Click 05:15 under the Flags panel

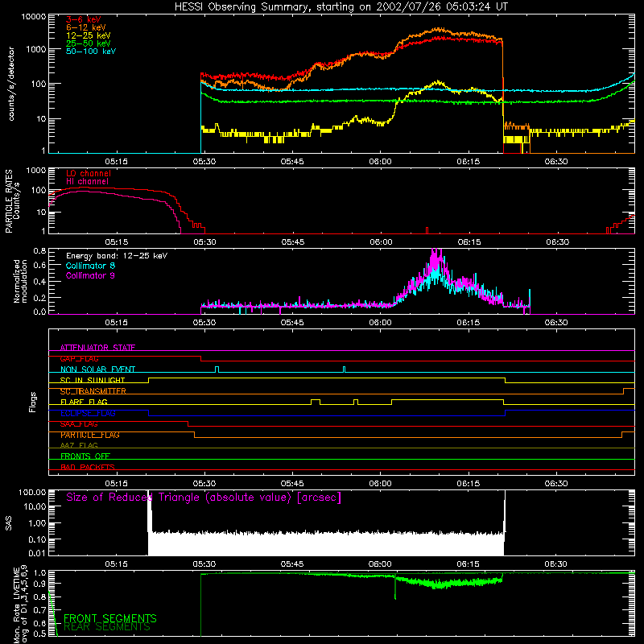point(116,484)
